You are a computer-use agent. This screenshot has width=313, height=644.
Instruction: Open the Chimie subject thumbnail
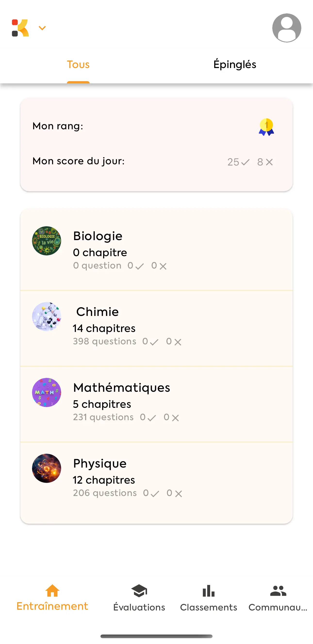point(47,316)
